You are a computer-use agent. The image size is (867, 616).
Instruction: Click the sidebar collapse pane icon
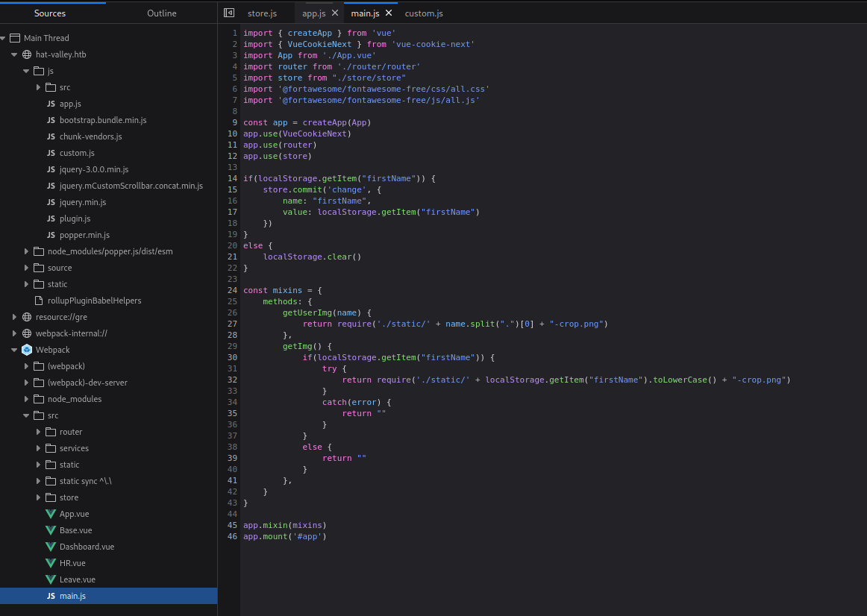229,13
